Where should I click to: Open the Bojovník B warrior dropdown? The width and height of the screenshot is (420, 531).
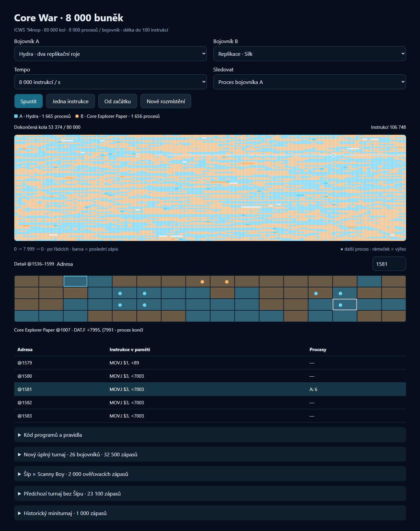coord(309,54)
